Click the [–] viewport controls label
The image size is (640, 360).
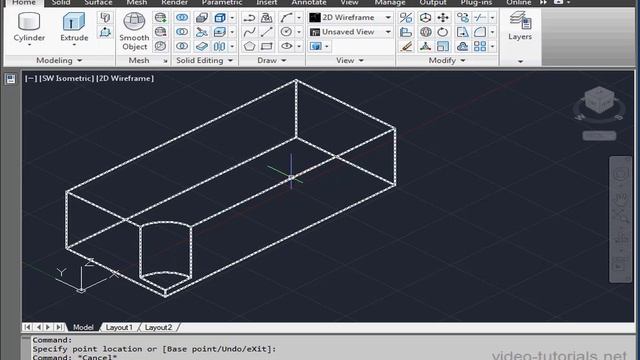(31, 78)
